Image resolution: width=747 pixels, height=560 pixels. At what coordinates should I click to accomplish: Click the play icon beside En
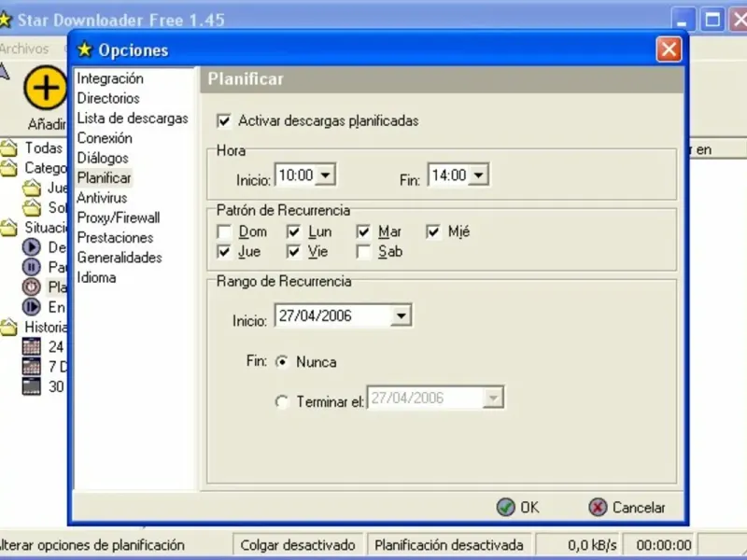coord(32,307)
